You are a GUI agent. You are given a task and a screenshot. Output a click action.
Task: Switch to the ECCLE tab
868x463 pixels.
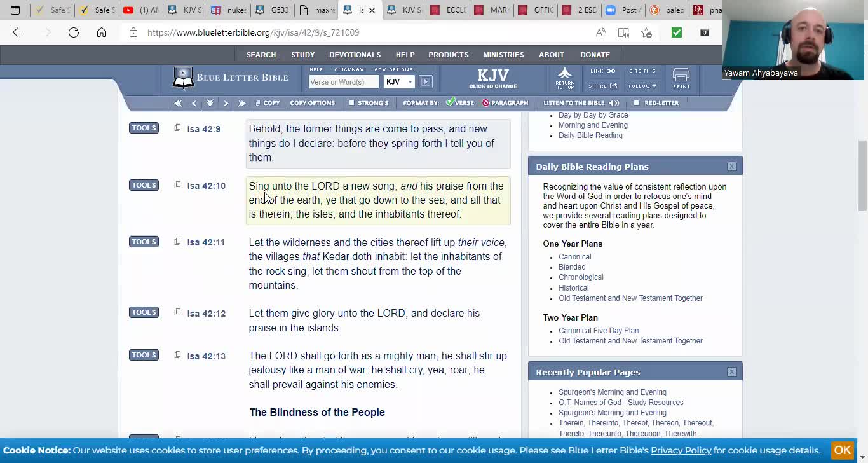448,10
